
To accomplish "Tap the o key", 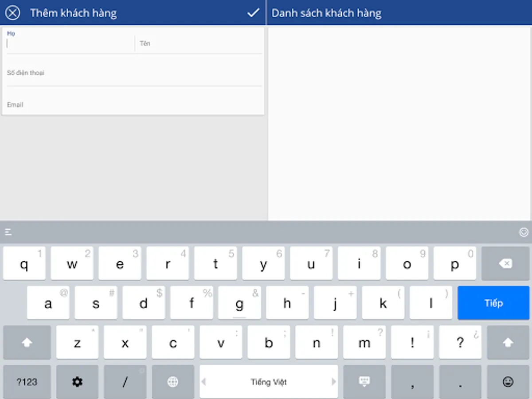I will pos(407,264).
